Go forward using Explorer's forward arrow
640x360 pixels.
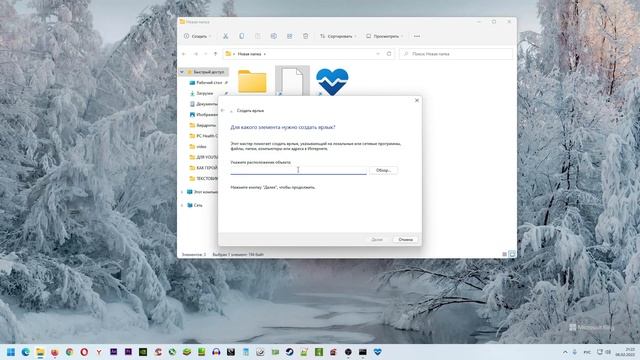(196, 54)
